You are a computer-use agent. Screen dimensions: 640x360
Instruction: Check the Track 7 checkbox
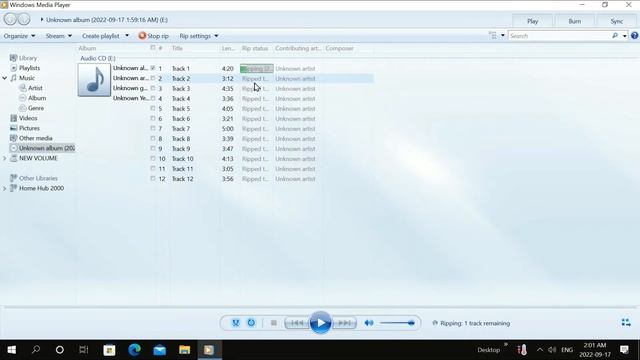coord(153,128)
